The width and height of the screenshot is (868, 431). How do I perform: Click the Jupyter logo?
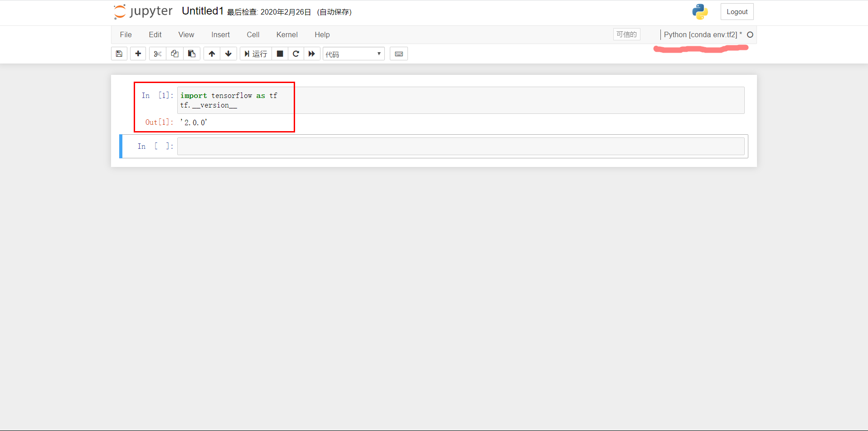[143, 11]
